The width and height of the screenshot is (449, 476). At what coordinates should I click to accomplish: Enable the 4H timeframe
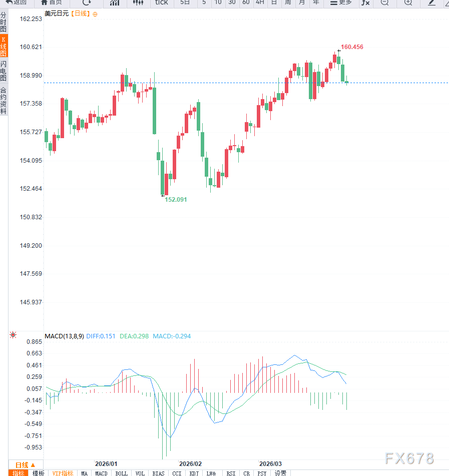click(260, 4)
